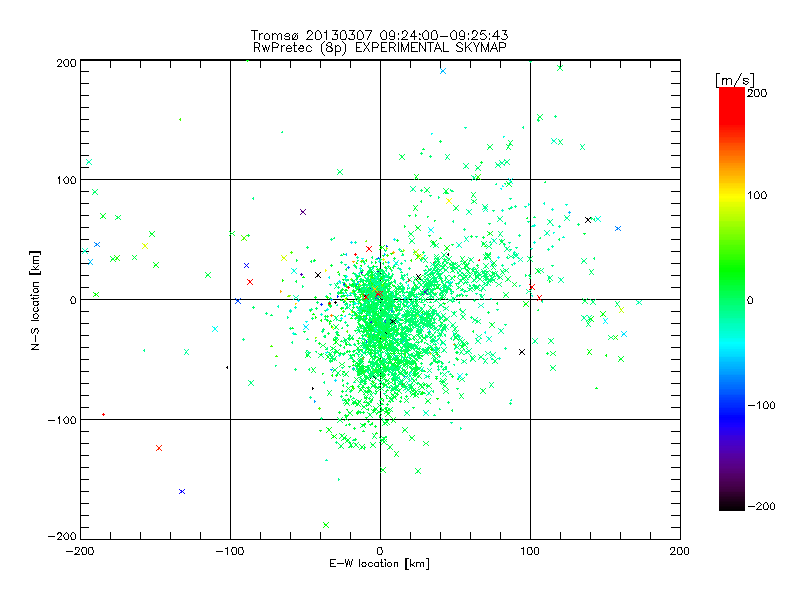Click the x-axis '200' tick label

(680, 551)
